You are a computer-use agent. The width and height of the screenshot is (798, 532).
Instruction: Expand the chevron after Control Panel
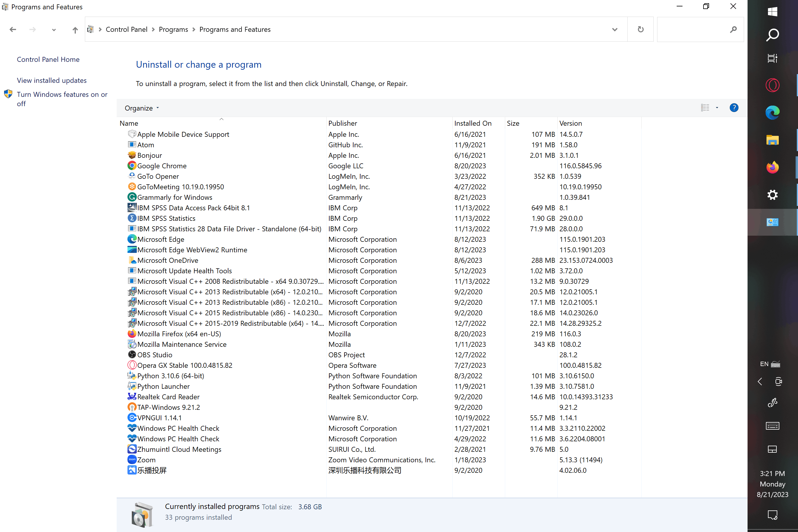(x=153, y=29)
